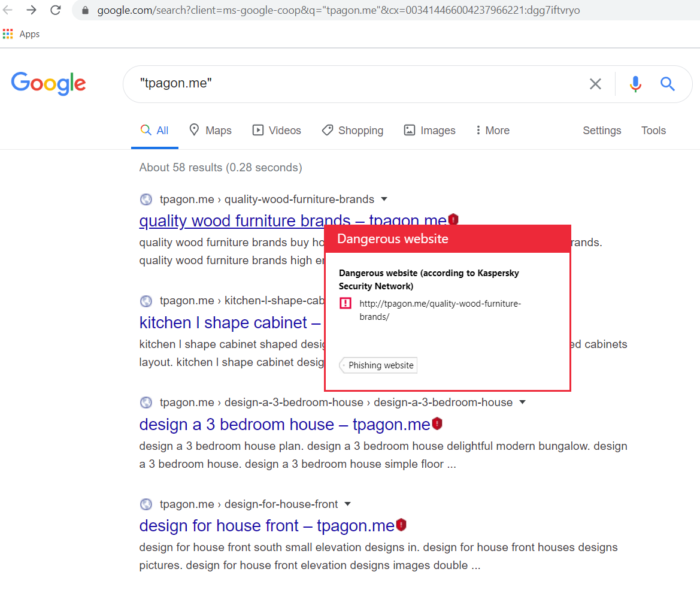Expand the dropdown arrow next to quality-wood-furniture-brands URL

point(384,199)
